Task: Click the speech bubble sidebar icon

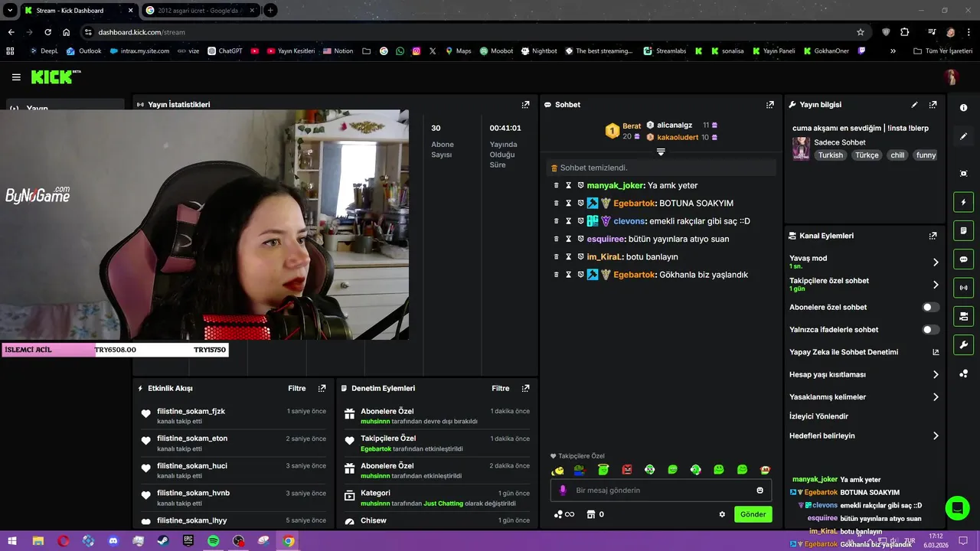Action: click(963, 259)
